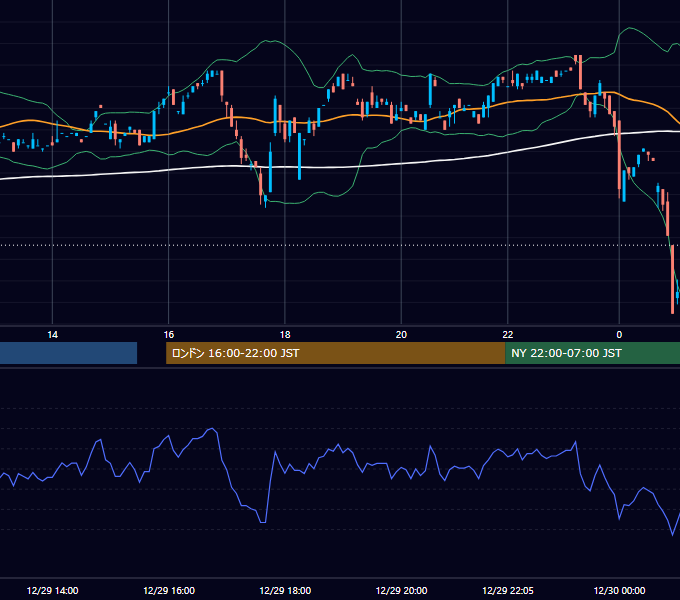Click the 16 hour label on price chart
Screen dimensions: 680x600
tap(169, 335)
